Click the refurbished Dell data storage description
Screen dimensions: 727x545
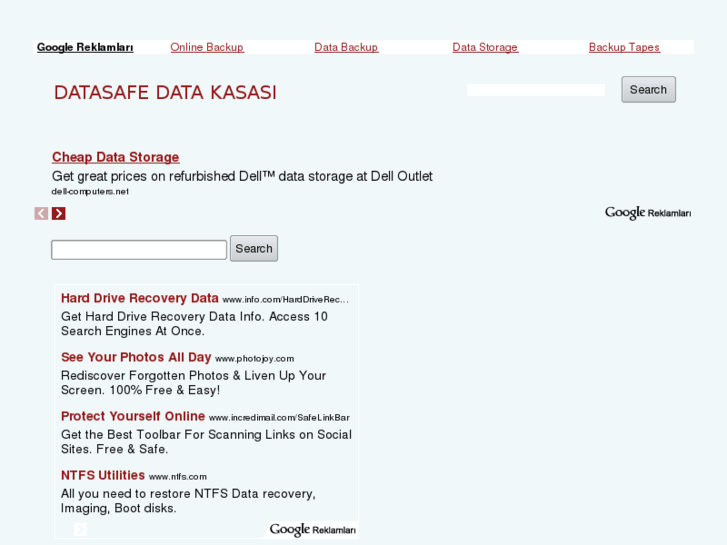(242, 176)
